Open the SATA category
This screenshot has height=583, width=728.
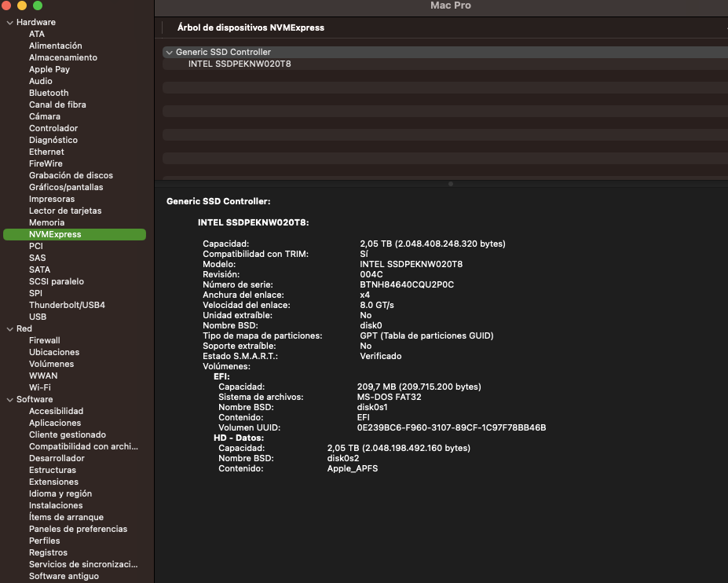point(39,269)
